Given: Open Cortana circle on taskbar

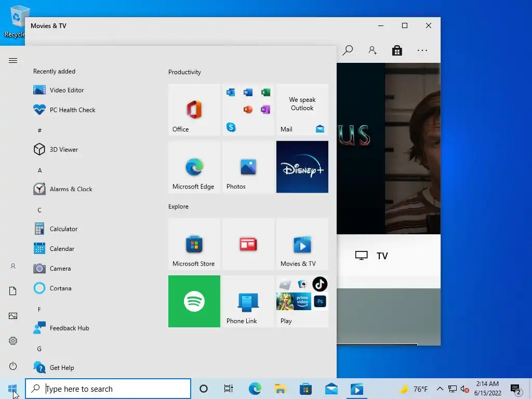Looking at the screenshot, I should 204,389.
